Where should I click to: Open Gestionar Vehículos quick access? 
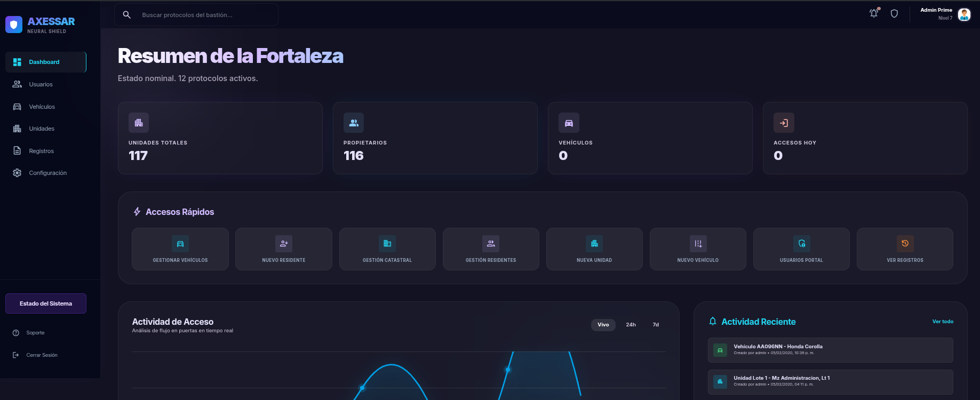(180, 249)
